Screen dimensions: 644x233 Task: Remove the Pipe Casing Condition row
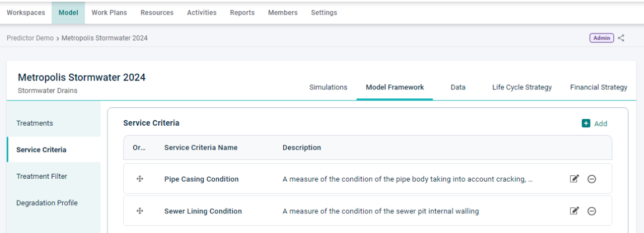592,179
